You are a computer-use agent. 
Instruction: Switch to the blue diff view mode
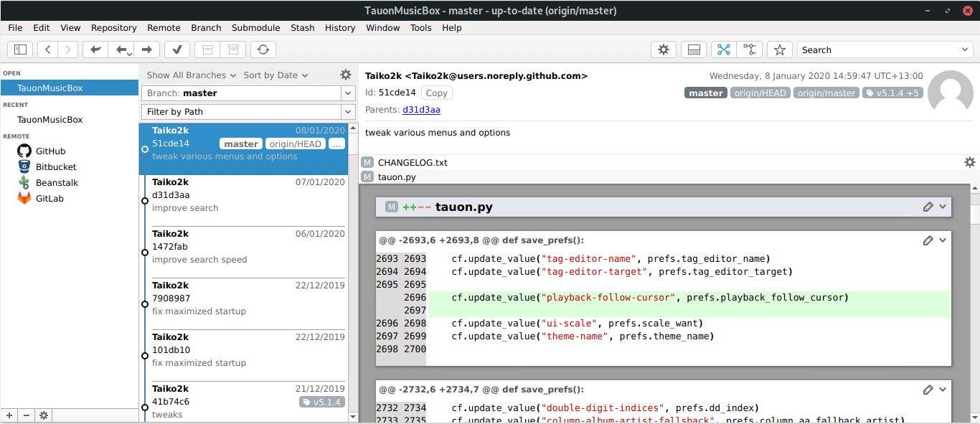tap(724, 50)
